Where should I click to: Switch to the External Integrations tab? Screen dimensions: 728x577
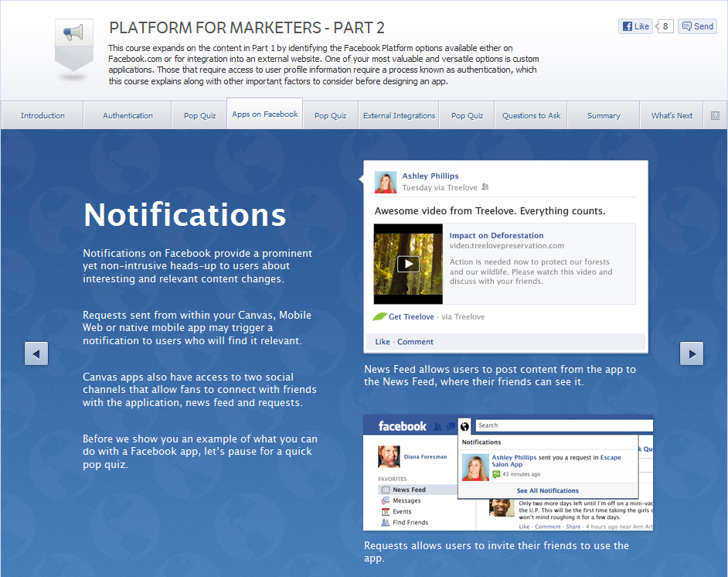(400, 115)
